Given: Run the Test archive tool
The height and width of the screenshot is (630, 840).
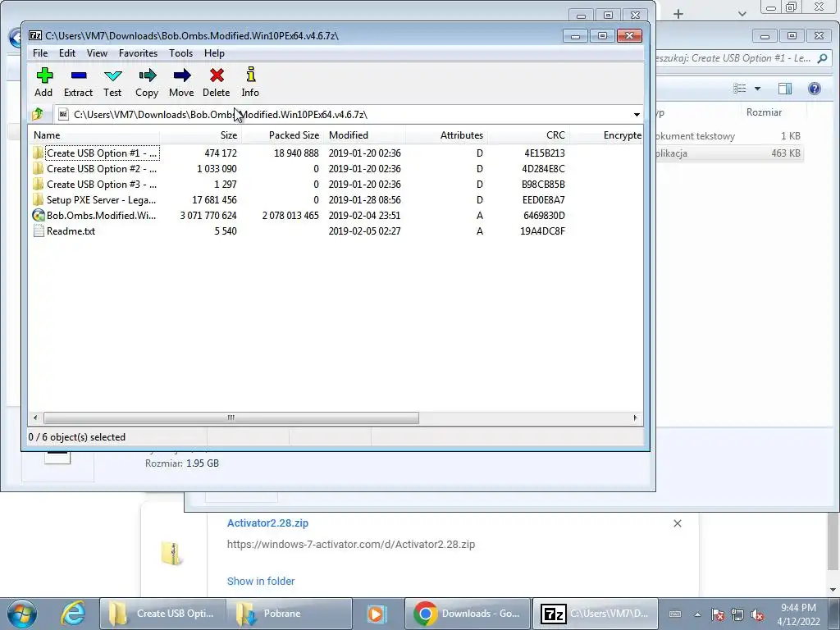Looking at the screenshot, I should (112, 75).
